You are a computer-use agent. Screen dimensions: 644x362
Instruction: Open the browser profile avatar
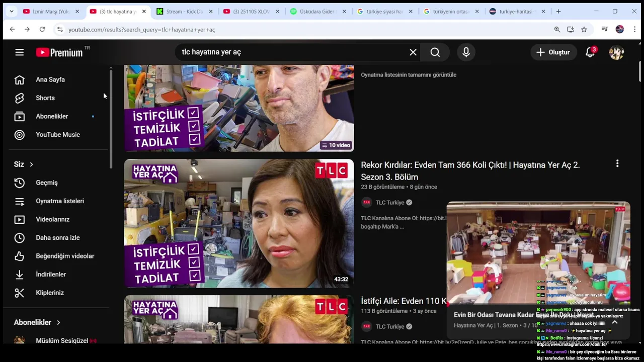[620, 30]
